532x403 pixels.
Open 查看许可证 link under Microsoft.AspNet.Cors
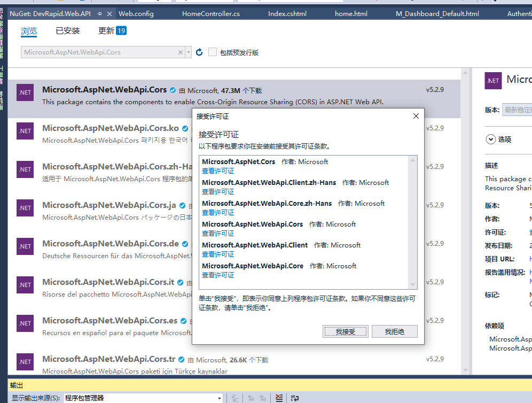click(x=218, y=171)
